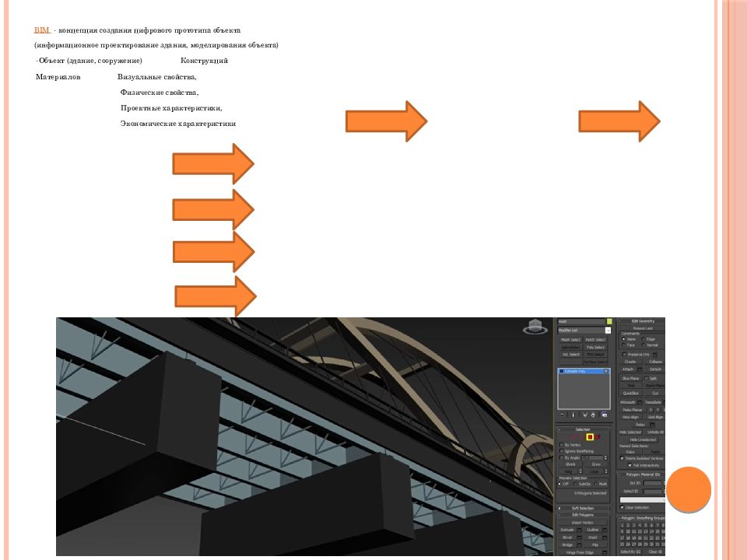Expand the Soft Selection rollout
Viewport: 747px width, 560px height.
[x=583, y=508]
